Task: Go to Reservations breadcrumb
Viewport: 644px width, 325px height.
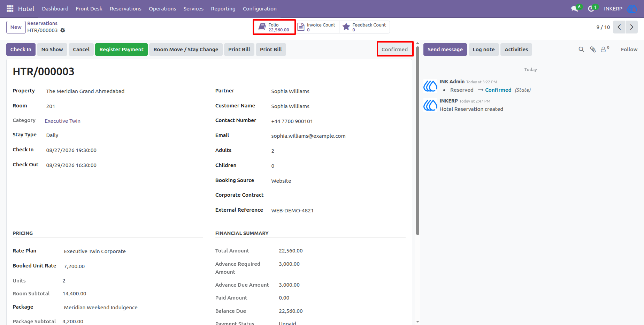Action: [43, 23]
